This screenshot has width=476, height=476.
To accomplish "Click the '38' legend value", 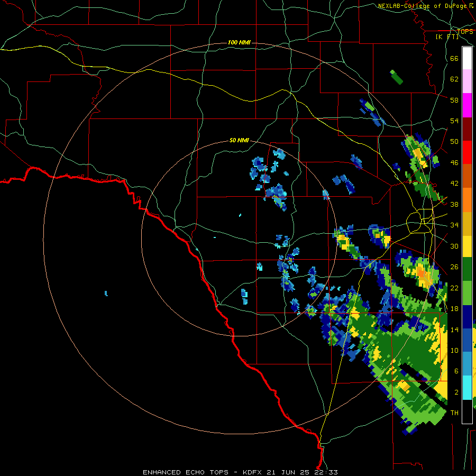I will tap(454, 204).
